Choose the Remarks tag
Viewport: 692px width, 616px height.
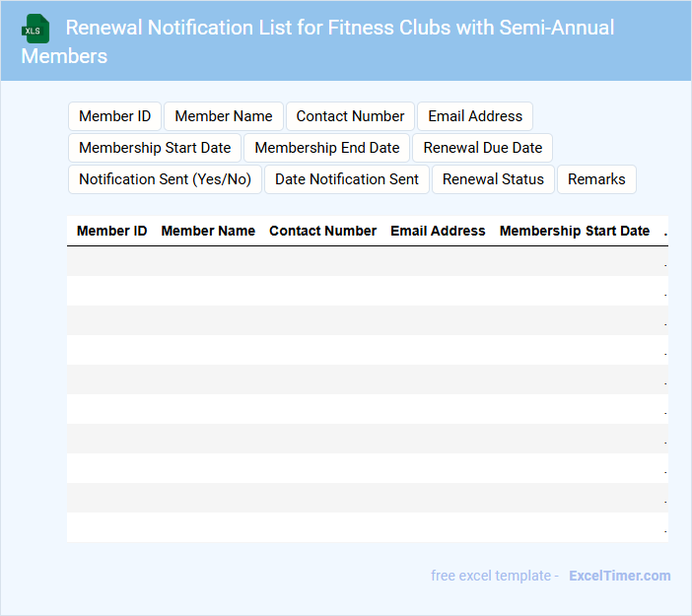tap(596, 179)
